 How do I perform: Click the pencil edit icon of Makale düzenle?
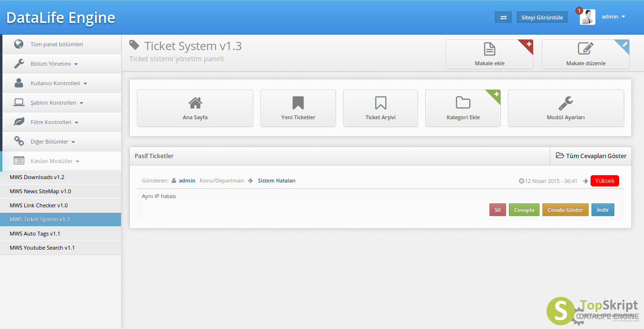click(586, 49)
